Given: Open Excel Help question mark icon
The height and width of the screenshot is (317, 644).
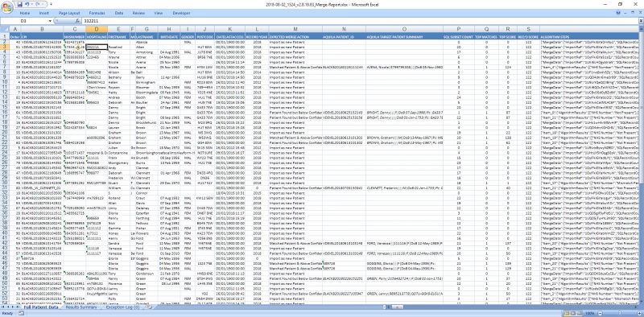Looking at the screenshot, I should tap(618, 13).
